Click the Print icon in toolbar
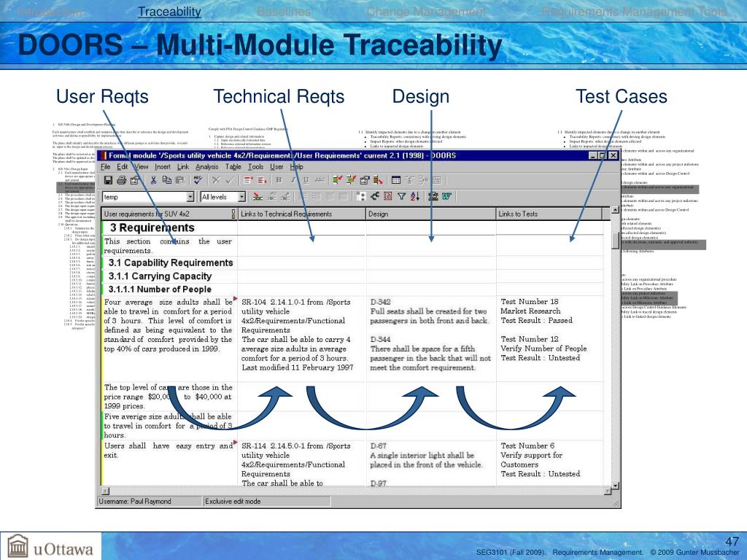Image resolution: width=747 pixels, height=560 pixels. (x=122, y=180)
